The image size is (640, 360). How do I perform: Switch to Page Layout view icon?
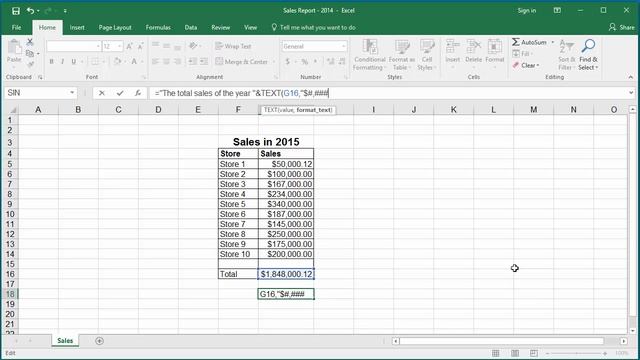click(x=515, y=353)
